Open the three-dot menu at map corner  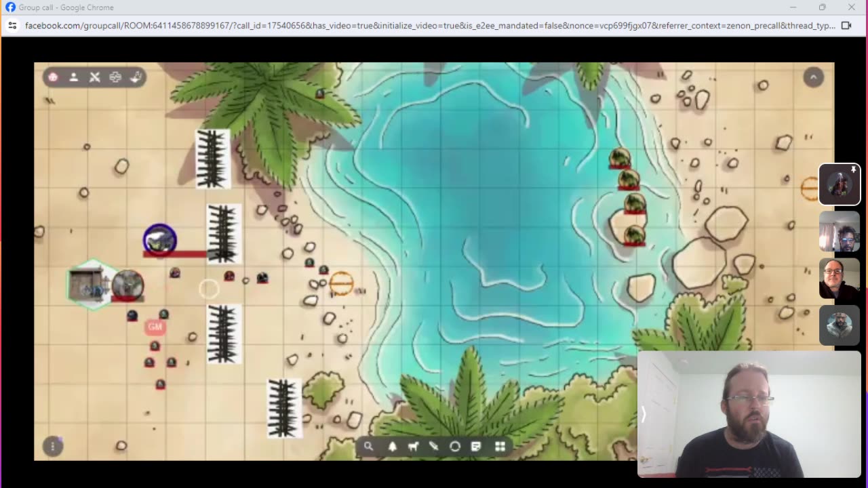(53, 446)
